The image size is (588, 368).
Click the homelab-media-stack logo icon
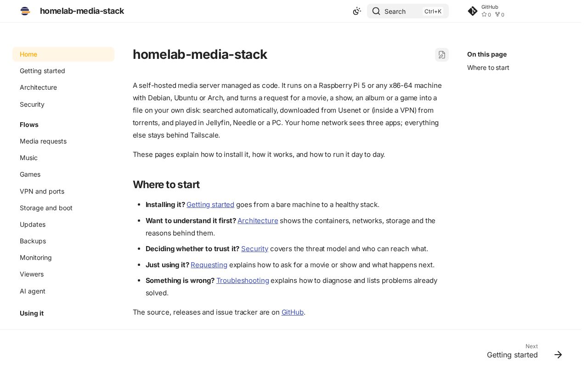point(25,11)
